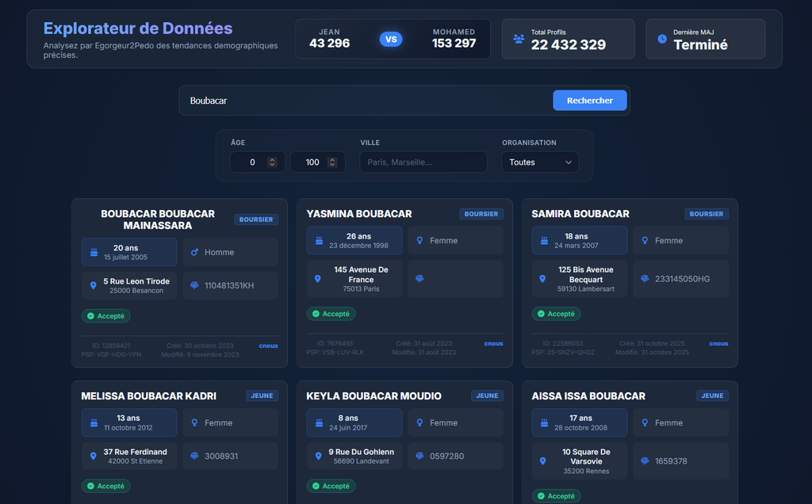Click the male gender icon beside Homme
The width and height of the screenshot is (812, 504).
195,252
